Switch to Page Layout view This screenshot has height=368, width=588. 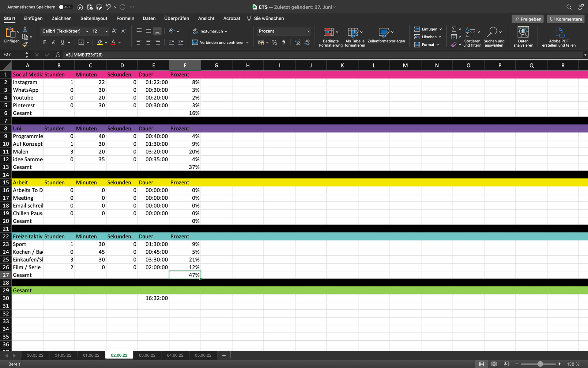pyautogui.click(x=494, y=364)
